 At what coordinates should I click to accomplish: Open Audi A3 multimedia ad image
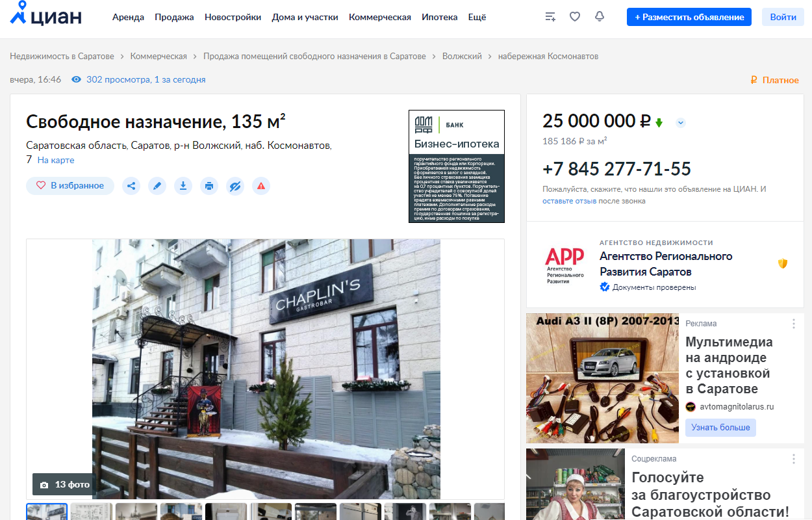(602, 378)
